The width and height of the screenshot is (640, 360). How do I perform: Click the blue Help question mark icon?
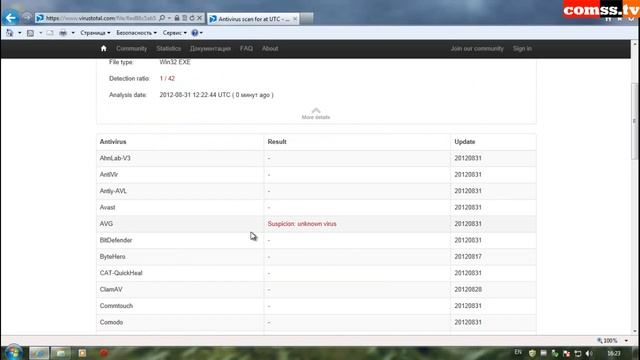pyautogui.click(x=195, y=33)
